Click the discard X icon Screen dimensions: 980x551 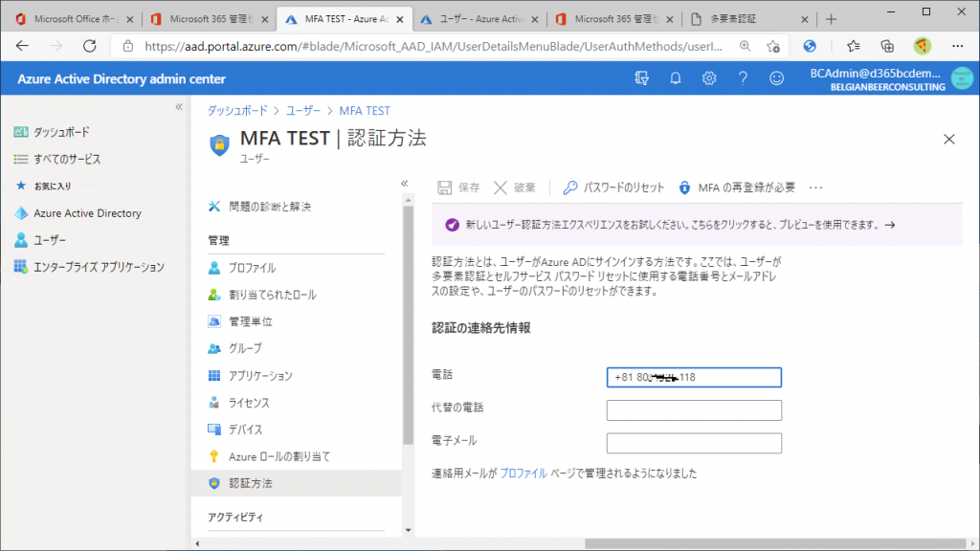(x=500, y=187)
